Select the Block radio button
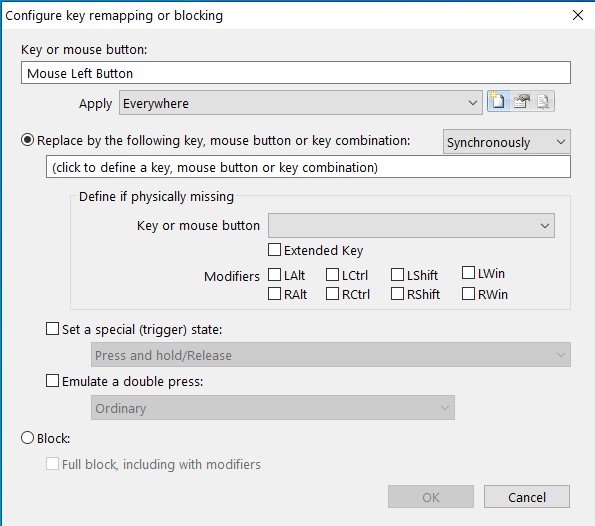 (x=27, y=438)
